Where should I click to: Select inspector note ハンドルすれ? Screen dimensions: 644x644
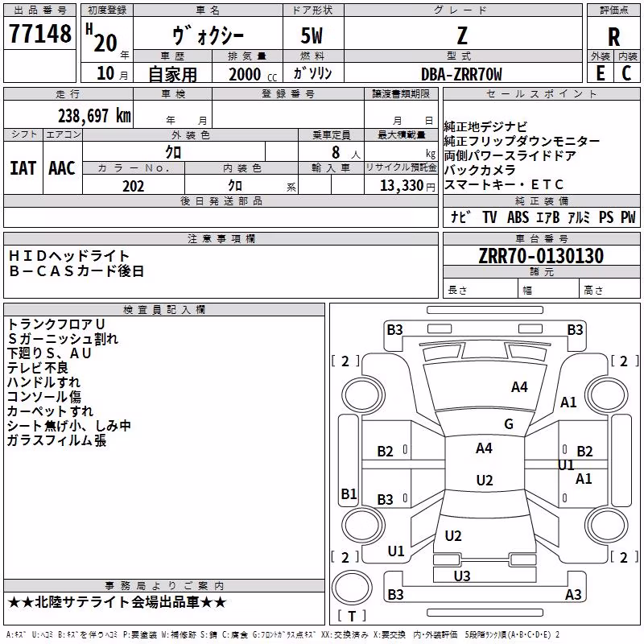click(43, 382)
